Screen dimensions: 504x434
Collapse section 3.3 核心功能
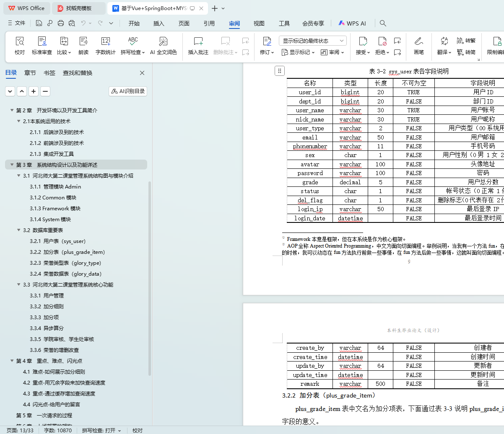(x=19, y=284)
